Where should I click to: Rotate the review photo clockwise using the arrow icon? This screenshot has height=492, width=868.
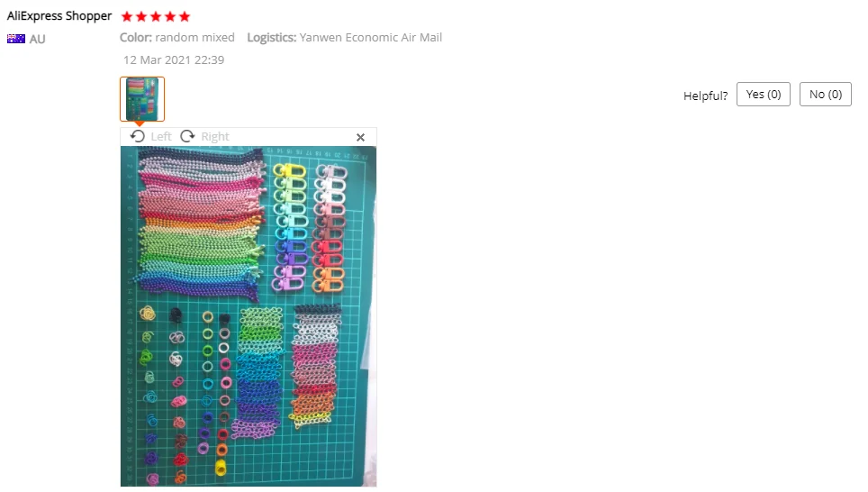click(x=187, y=136)
